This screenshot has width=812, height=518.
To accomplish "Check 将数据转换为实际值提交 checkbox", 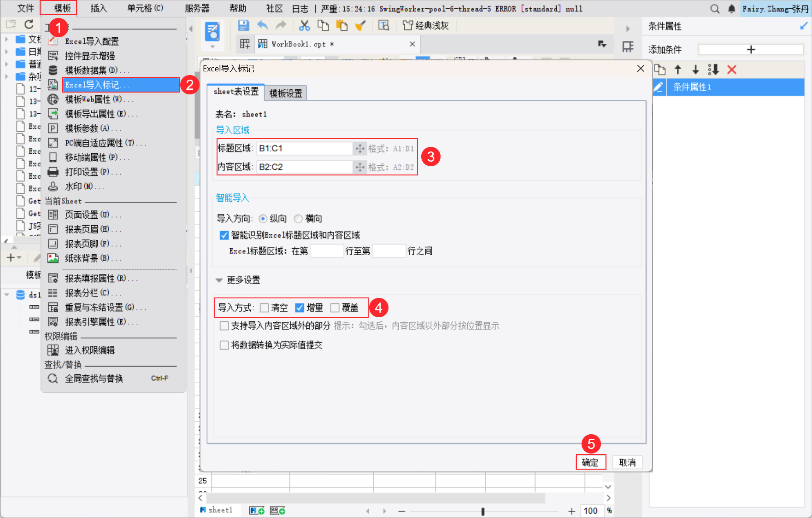I will (x=224, y=345).
